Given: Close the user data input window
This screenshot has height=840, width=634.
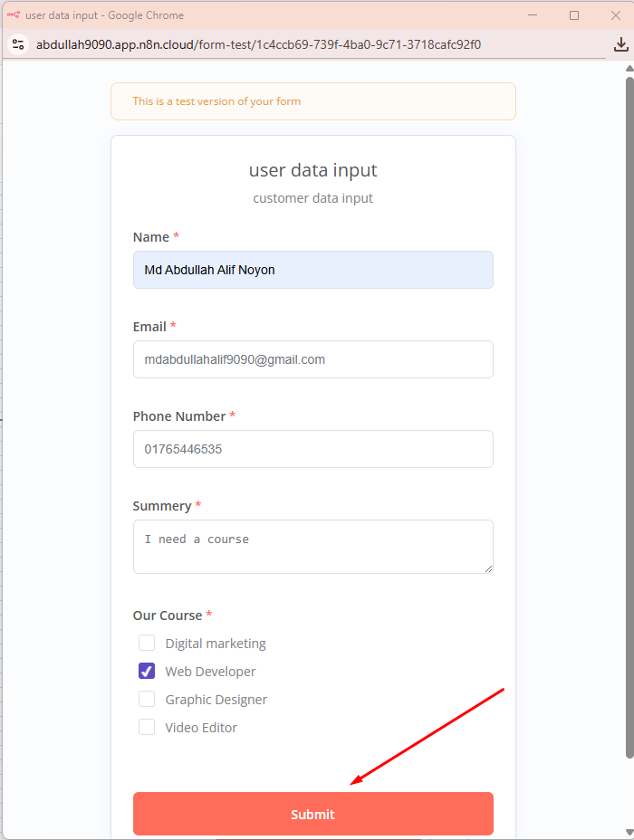Looking at the screenshot, I should [616, 15].
